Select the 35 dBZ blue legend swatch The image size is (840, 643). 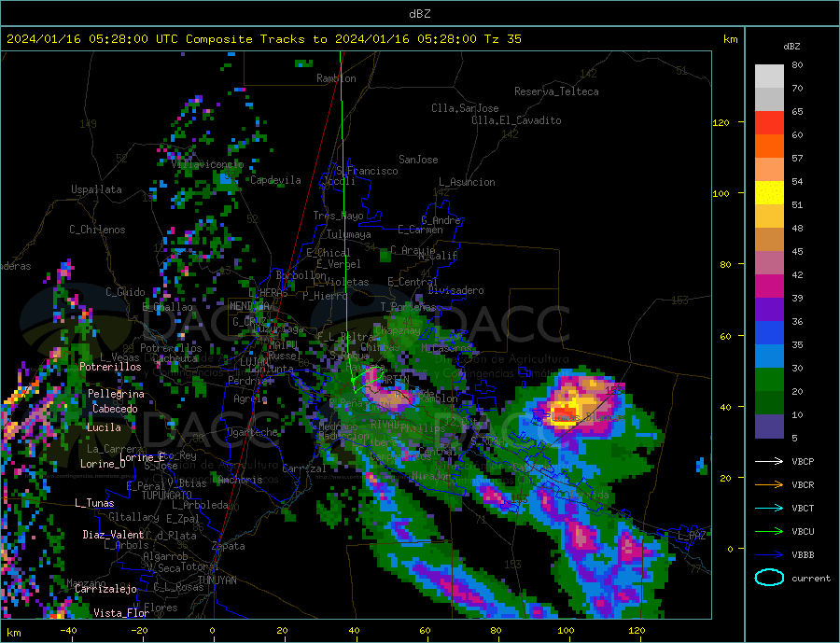coord(769,332)
